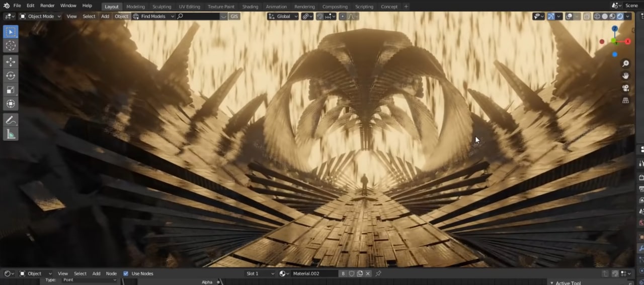
Task: Toggle the Use Nodes checkbox
Action: (126, 273)
